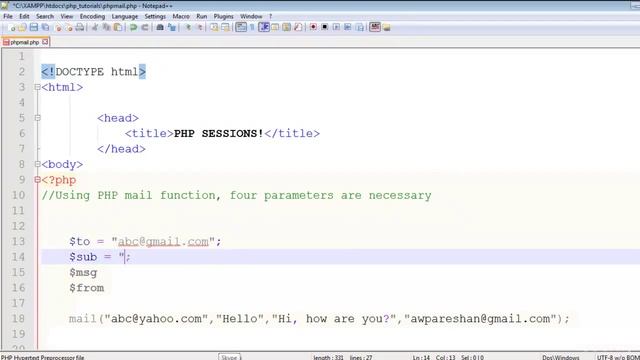Open the Settings menu
This screenshot has width=640, height=360.
[x=155, y=16]
